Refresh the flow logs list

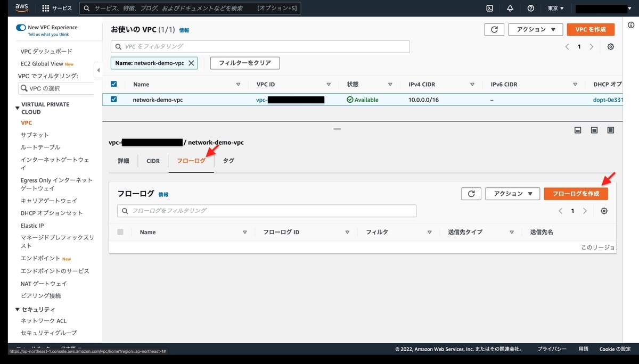(x=471, y=194)
